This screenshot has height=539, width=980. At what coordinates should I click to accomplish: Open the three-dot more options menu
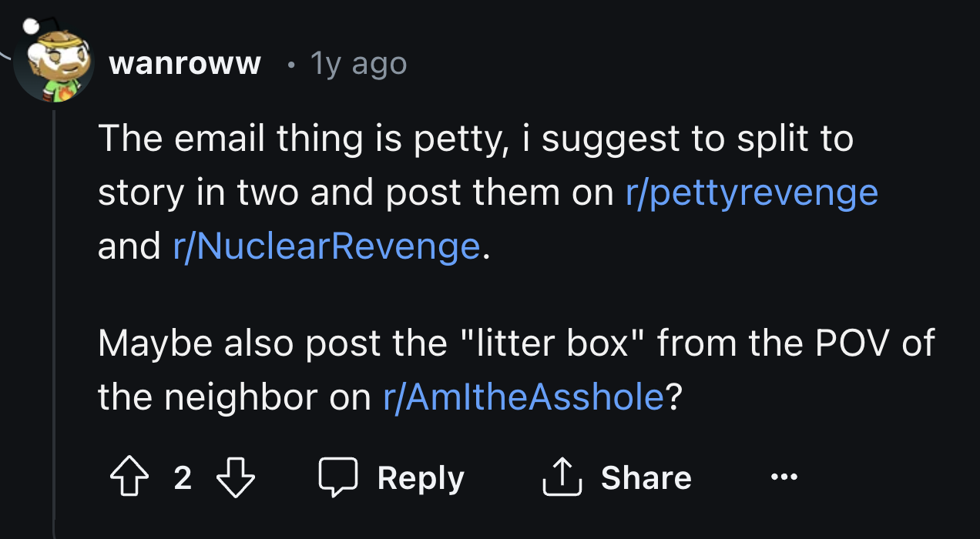coord(785,478)
